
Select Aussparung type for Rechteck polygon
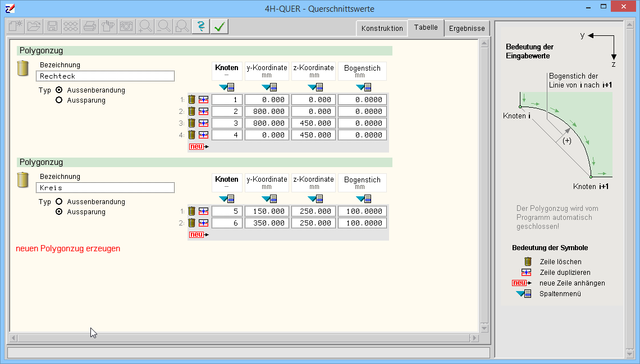click(x=59, y=100)
